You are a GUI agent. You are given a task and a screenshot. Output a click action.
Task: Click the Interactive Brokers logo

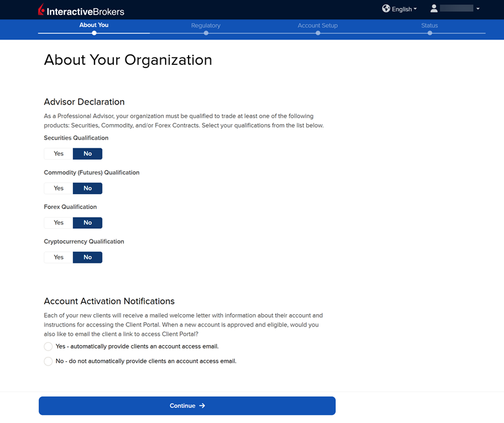81,11
